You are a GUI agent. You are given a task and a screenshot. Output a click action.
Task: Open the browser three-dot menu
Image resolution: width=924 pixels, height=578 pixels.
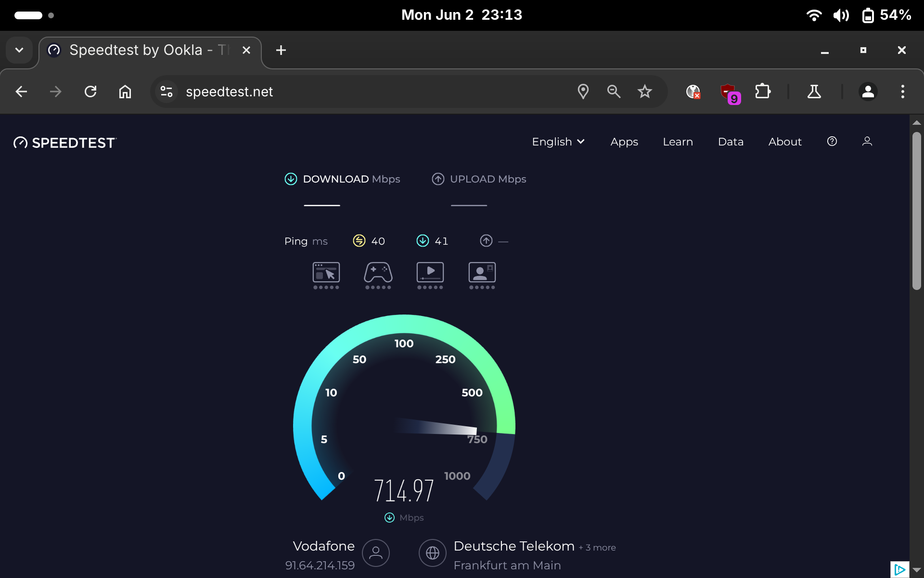(903, 92)
